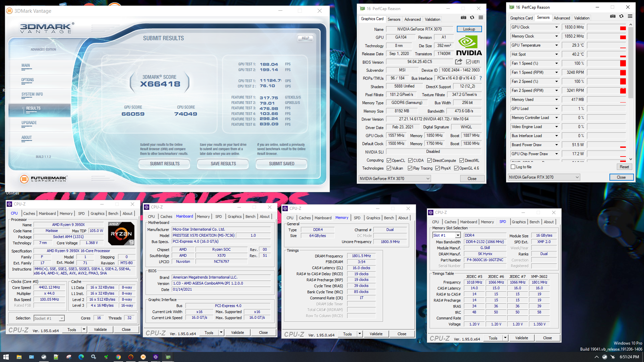Toggle the PhysX checkbox
The width and height of the screenshot is (644, 362).
pyautogui.click(x=437, y=168)
